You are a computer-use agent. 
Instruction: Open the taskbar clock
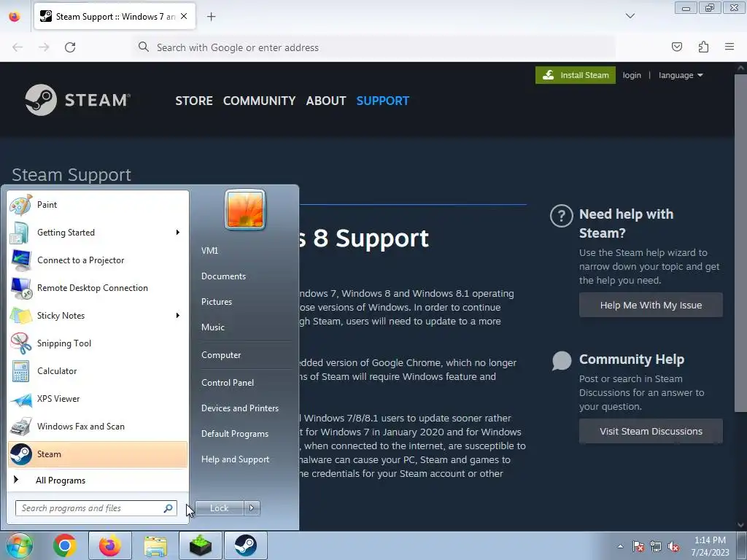click(x=710, y=546)
